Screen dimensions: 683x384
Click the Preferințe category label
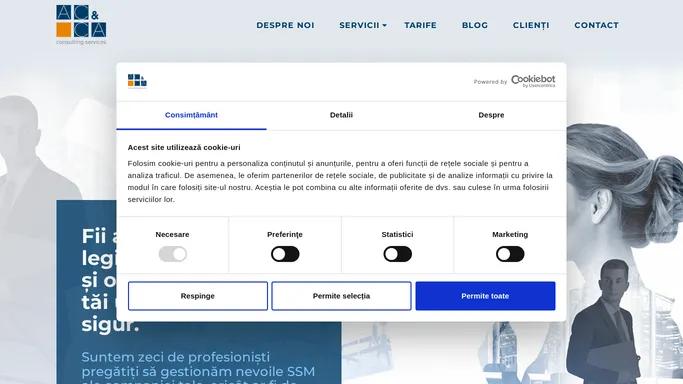tap(285, 234)
